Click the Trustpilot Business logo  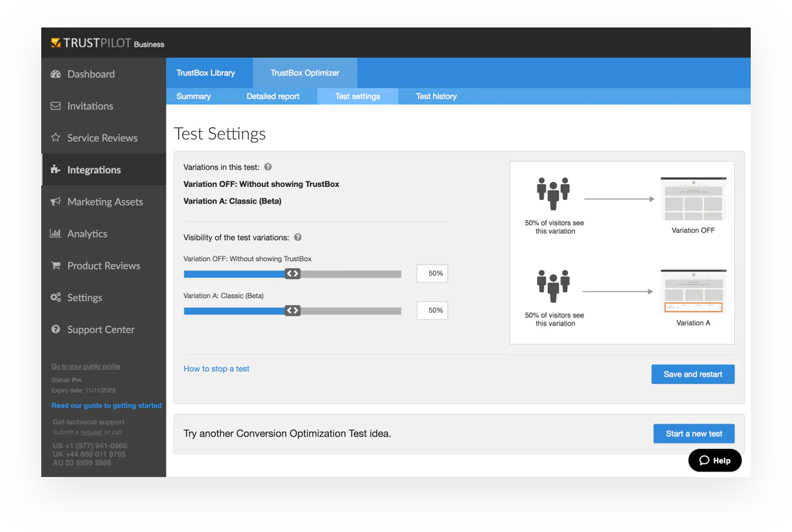click(107, 43)
